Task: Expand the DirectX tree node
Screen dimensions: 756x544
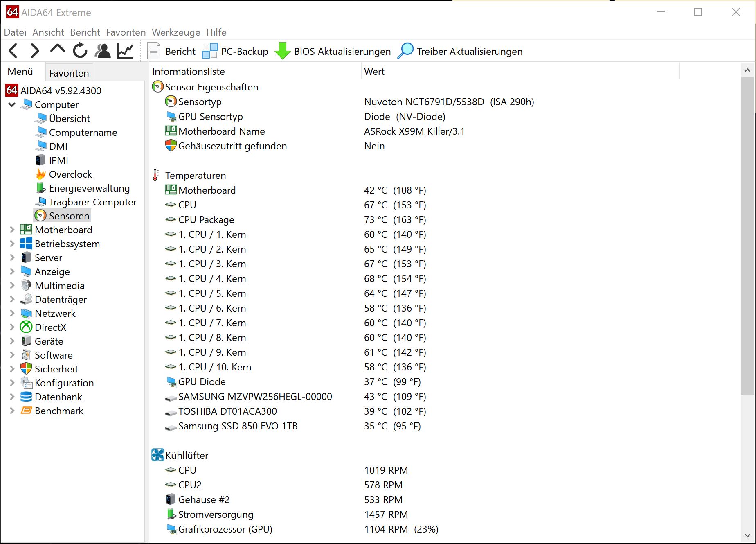Action: pos(12,327)
